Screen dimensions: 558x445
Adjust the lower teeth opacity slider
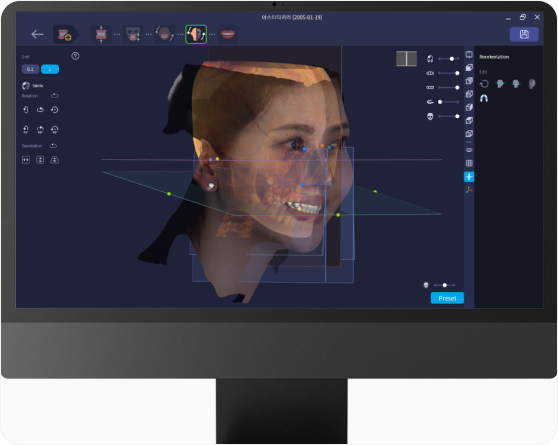(449, 87)
